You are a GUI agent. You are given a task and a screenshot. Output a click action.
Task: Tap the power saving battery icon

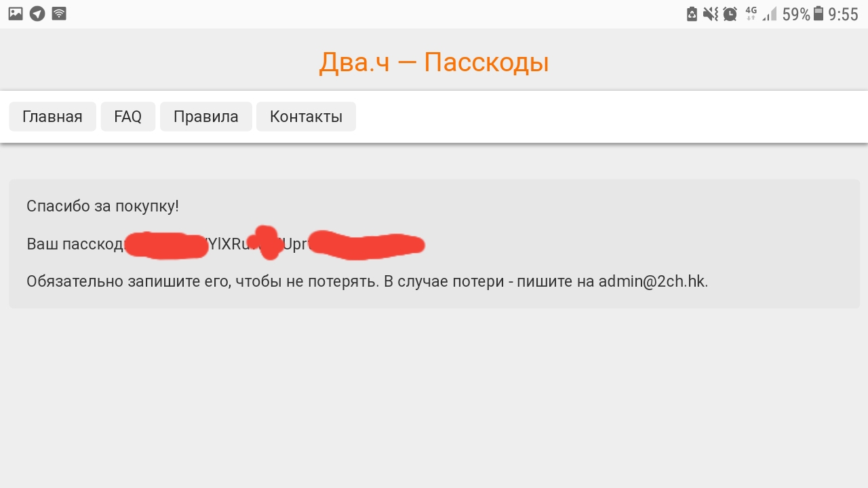(x=692, y=14)
